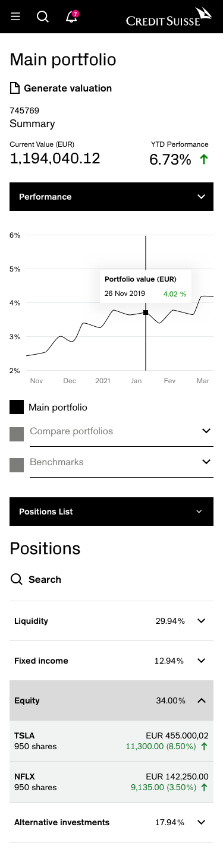Image resolution: width=223 pixels, height=868 pixels.
Task: Click the Generate valuation document icon
Action: [x=15, y=89]
